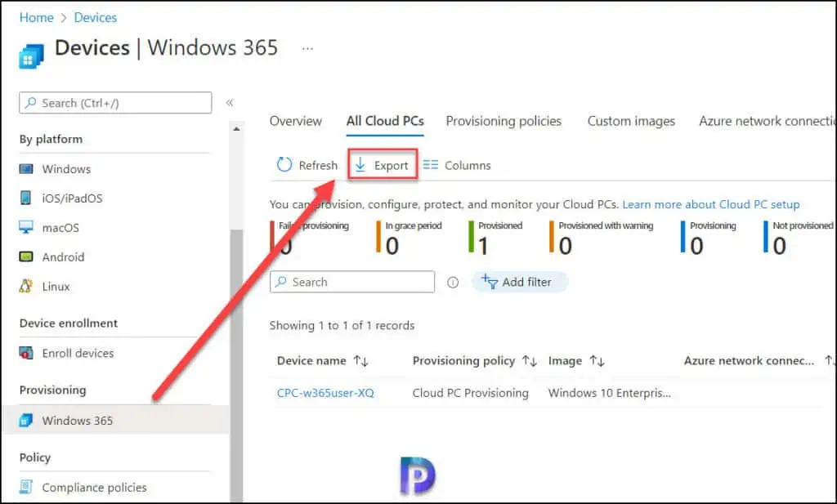Click the sidebar Search (Ctrl+/) field
This screenshot has height=504, width=837.
(115, 103)
